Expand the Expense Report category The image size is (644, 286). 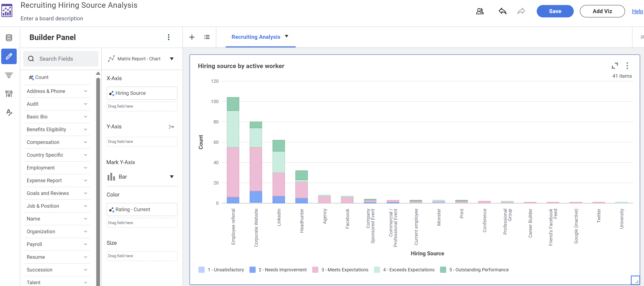[57, 181]
